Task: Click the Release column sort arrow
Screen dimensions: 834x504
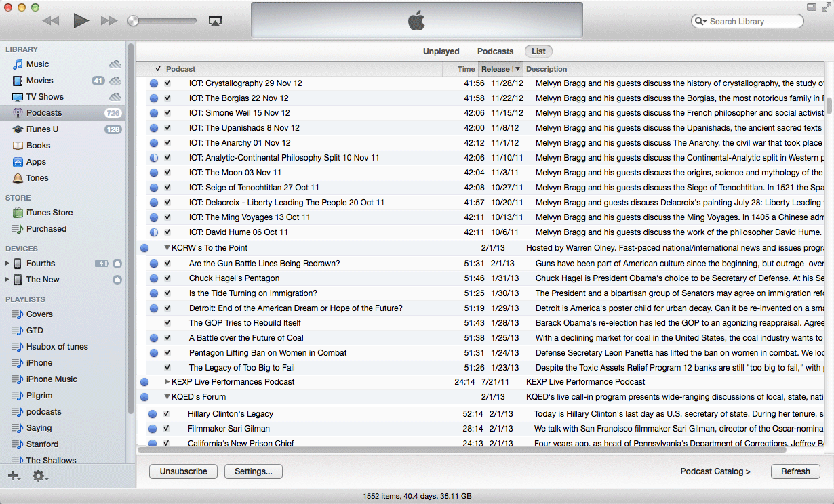Action: click(517, 69)
